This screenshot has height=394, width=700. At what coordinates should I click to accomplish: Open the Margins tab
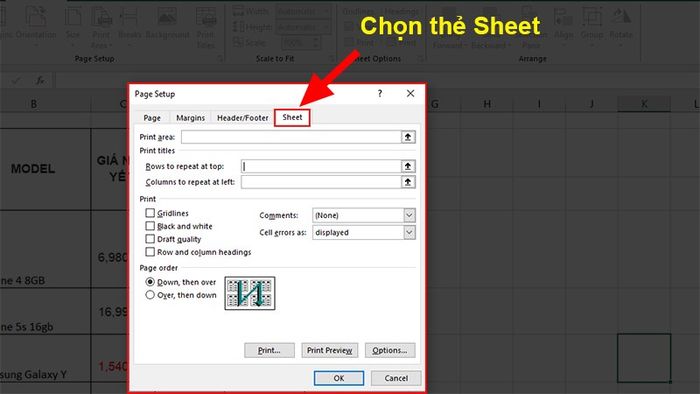point(191,118)
